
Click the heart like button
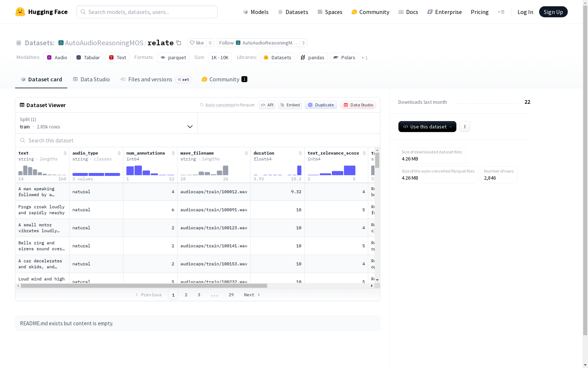coord(197,43)
